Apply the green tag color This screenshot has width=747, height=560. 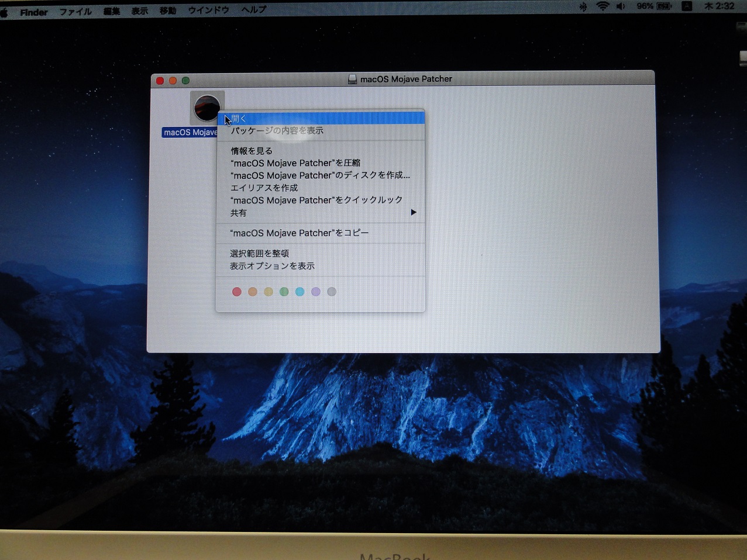pos(284,292)
